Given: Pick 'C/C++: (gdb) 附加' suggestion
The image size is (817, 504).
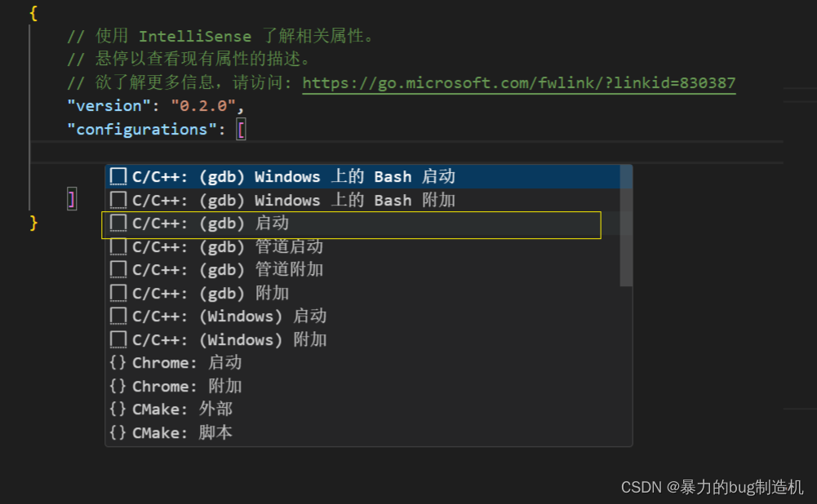Looking at the screenshot, I should (363, 293).
